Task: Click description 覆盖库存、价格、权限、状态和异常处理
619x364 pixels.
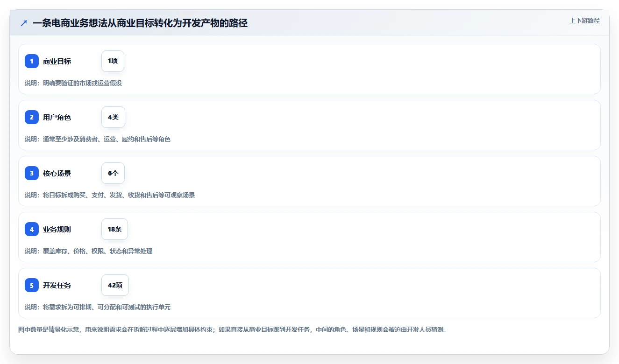Action: 89,251
